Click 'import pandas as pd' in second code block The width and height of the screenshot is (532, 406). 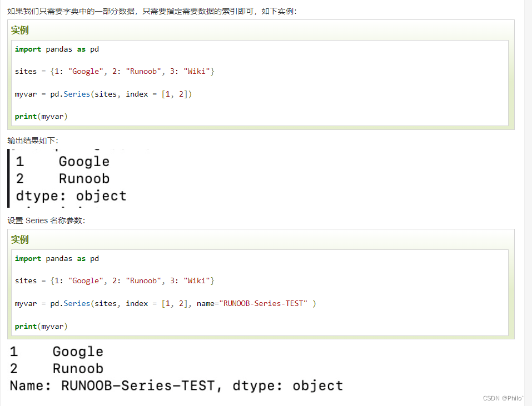[x=57, y=259]
